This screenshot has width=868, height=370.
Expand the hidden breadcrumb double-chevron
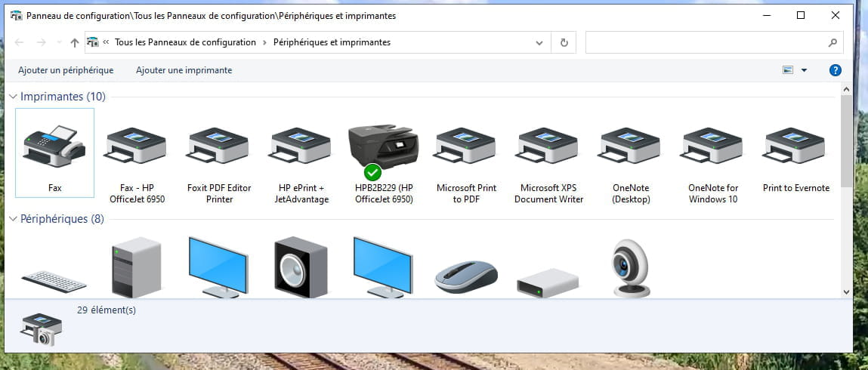(x=106, y=42)
